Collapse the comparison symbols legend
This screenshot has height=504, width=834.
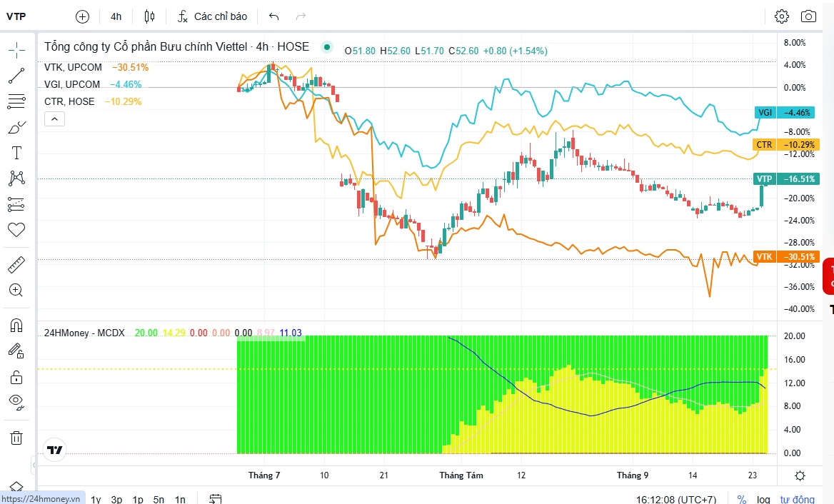54,119
